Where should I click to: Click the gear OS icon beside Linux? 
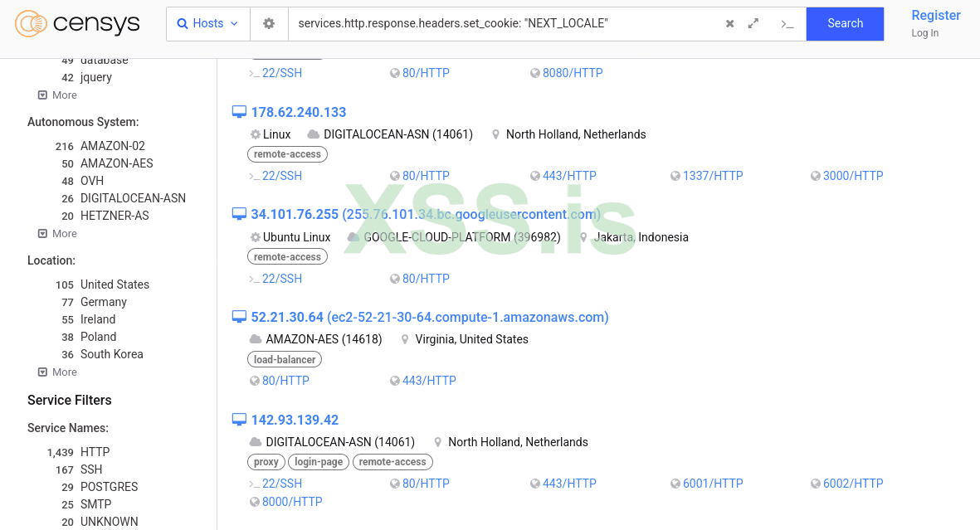coord(255,134)
